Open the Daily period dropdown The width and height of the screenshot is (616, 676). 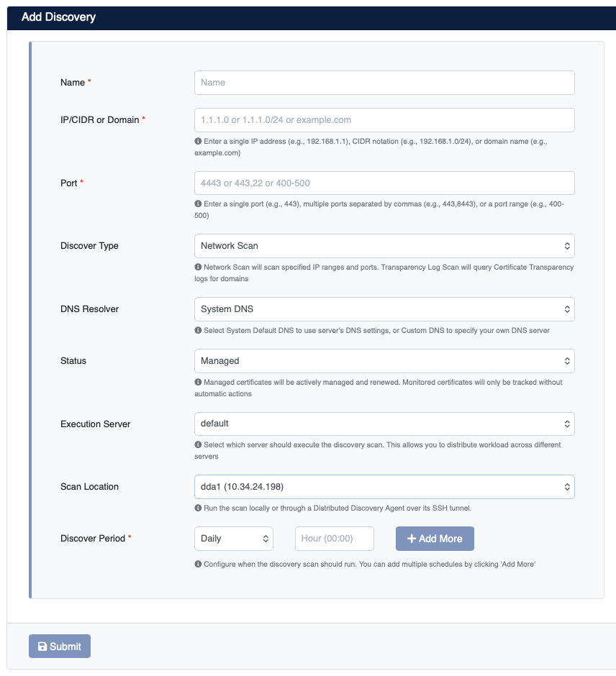click(x=234, y=539)
